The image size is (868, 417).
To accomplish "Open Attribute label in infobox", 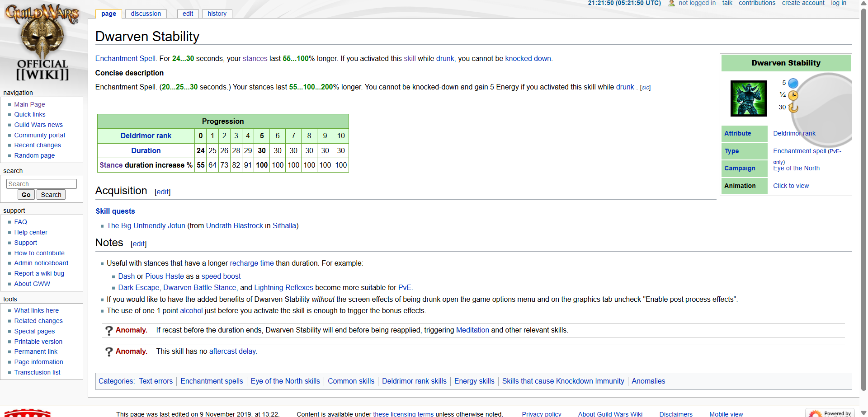I will point(737,133).
